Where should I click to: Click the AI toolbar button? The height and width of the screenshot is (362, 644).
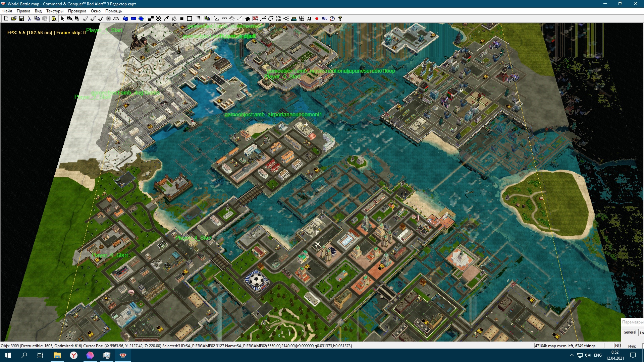pyautogui.click(x=309, y=19)
